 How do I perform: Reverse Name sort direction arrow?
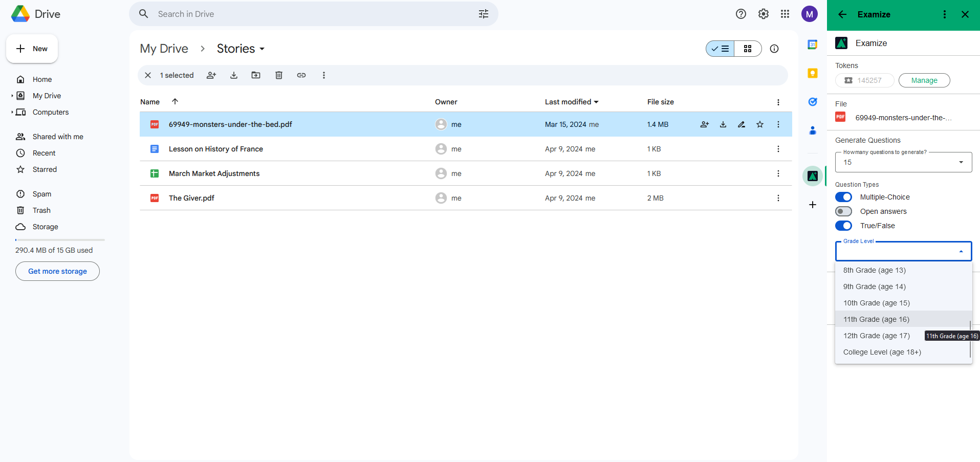[175, 101]
